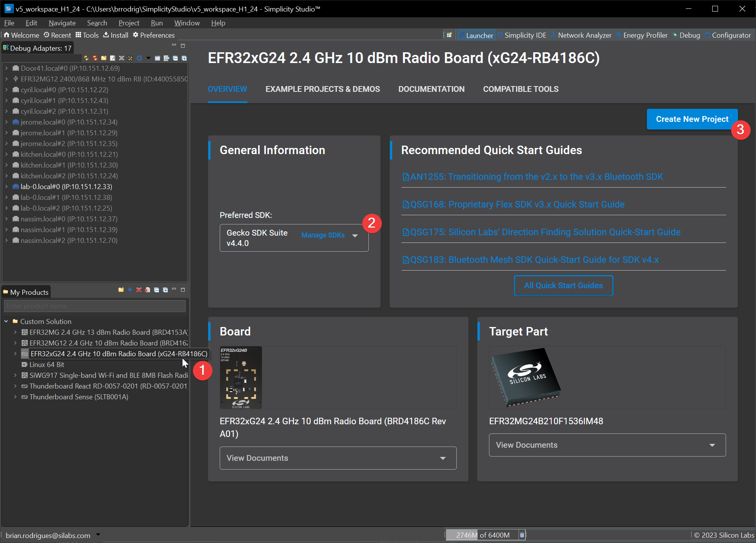756x543 pixels.
Task: Switch to the Debug perspective
Action: [686, 35]
